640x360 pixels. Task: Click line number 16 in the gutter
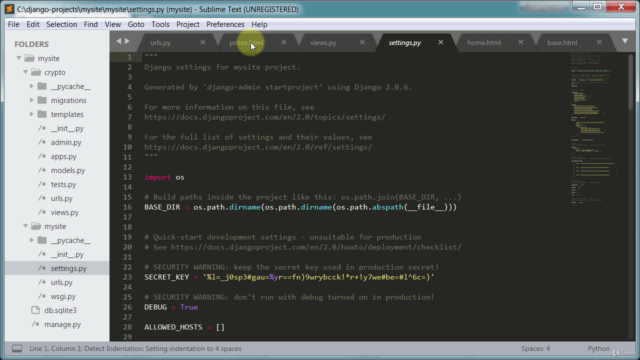coord(127,207)
